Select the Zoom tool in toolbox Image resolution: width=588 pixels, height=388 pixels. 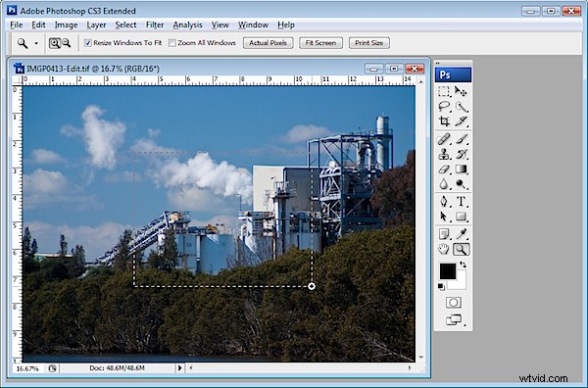461,249
